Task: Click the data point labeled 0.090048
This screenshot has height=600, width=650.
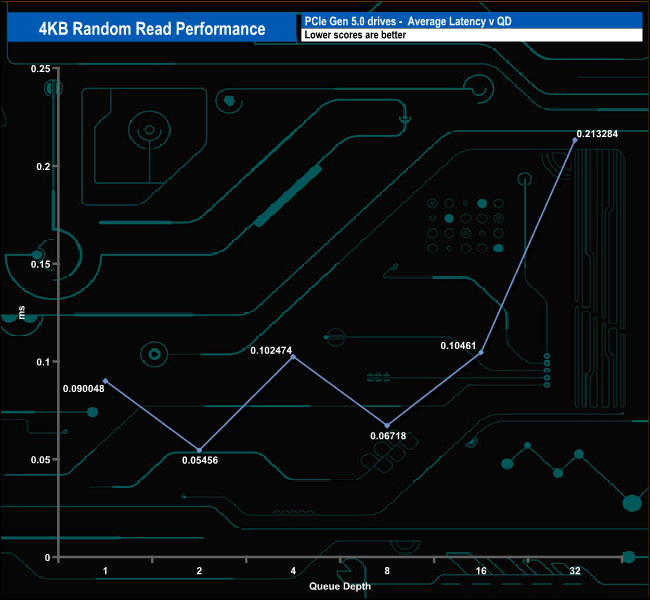Action: 105,381
